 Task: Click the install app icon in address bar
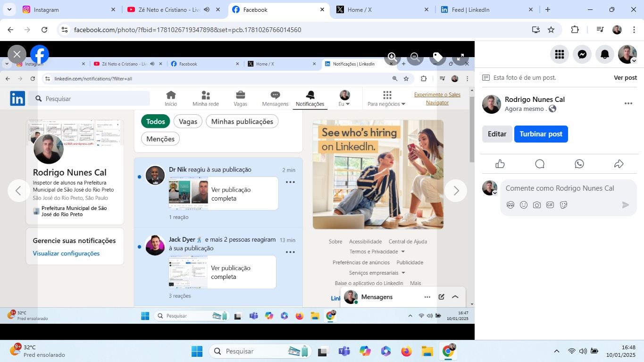535,30
